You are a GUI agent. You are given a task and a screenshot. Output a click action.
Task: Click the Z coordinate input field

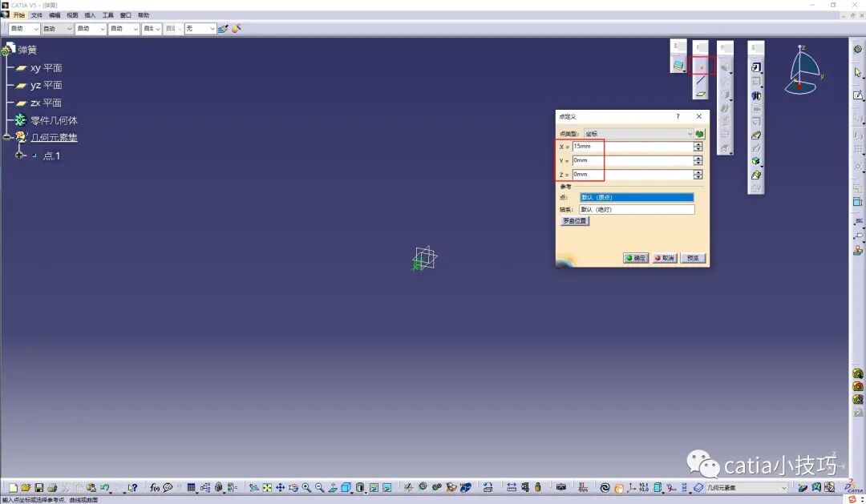point(633,175)
